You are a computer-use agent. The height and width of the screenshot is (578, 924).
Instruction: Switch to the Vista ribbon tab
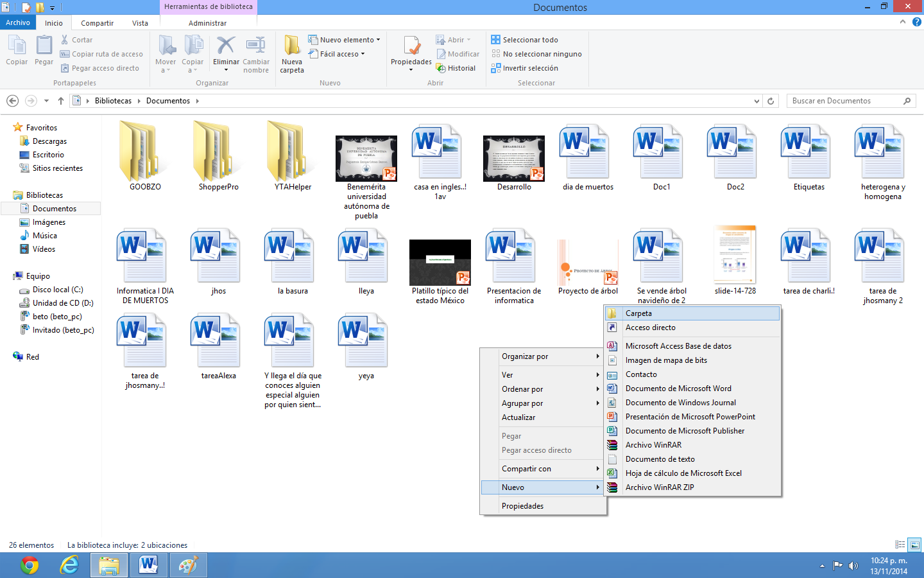click(x=140, y=23)
